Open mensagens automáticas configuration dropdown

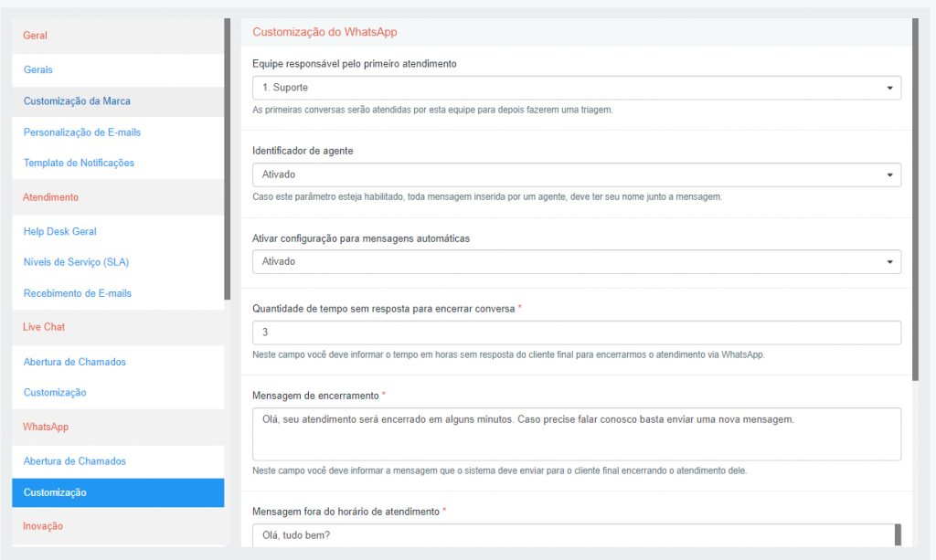pyautogui.click(x=577, y=262)
